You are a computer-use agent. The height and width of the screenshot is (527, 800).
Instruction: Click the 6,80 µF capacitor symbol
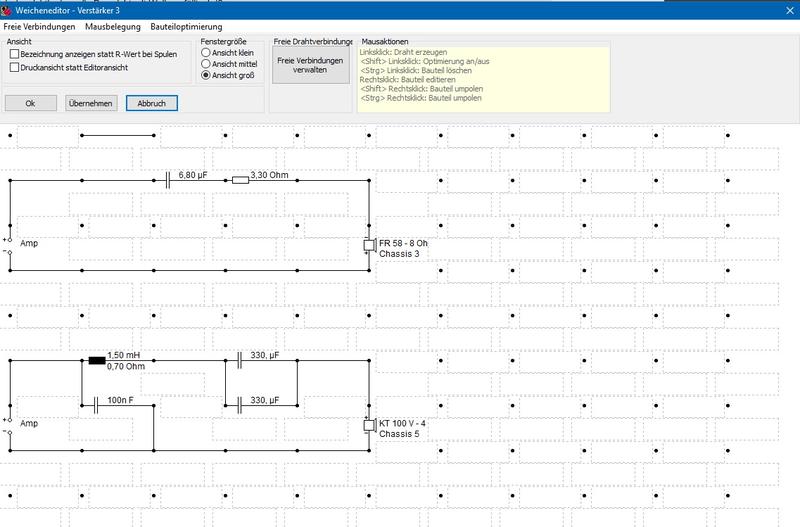click(x=168, y=180)
